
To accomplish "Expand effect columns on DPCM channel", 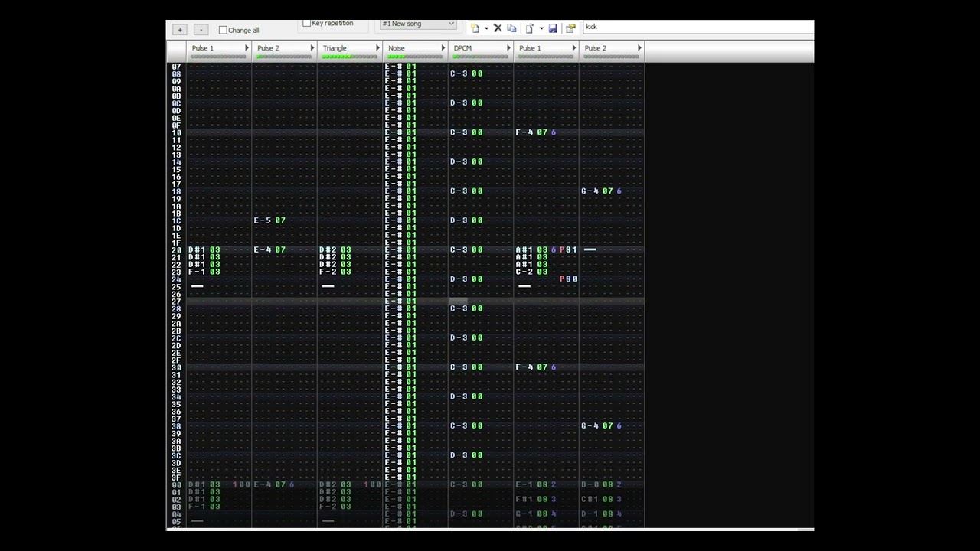I will tap(508, 48).
